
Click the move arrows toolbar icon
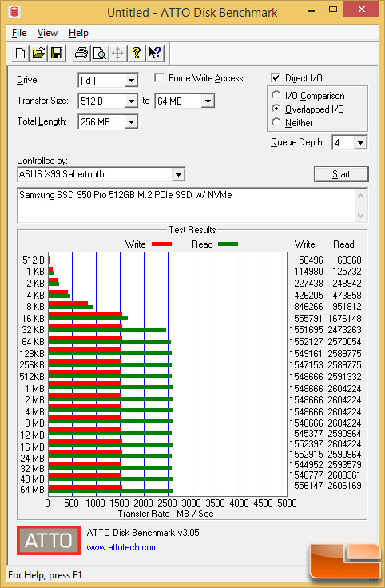click(117, 53)
